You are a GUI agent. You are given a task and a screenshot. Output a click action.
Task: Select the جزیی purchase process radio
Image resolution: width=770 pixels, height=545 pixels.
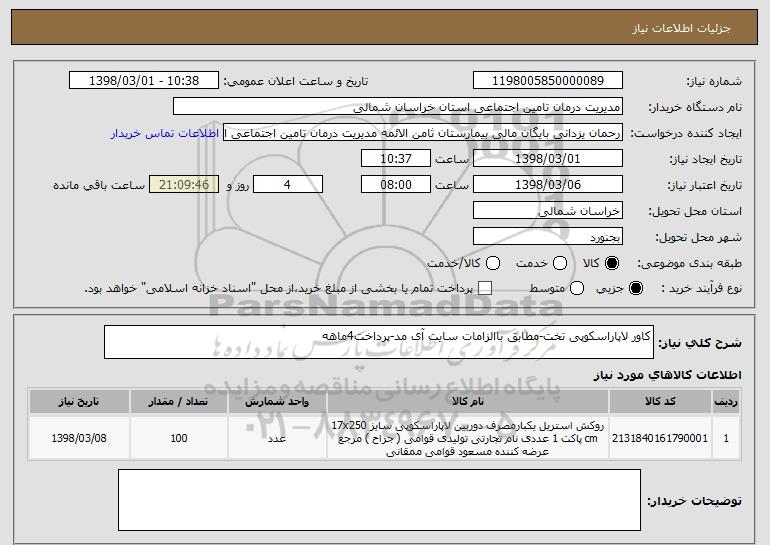pos(635,288)
